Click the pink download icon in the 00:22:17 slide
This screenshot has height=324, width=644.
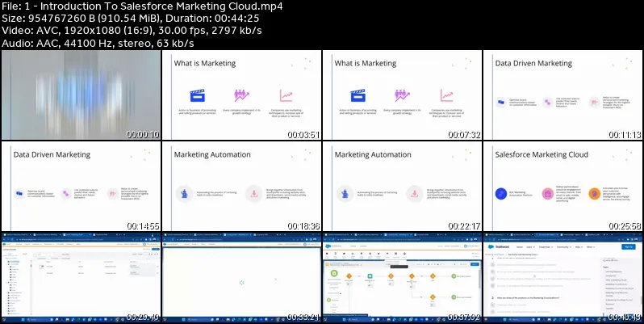point(415,193)
